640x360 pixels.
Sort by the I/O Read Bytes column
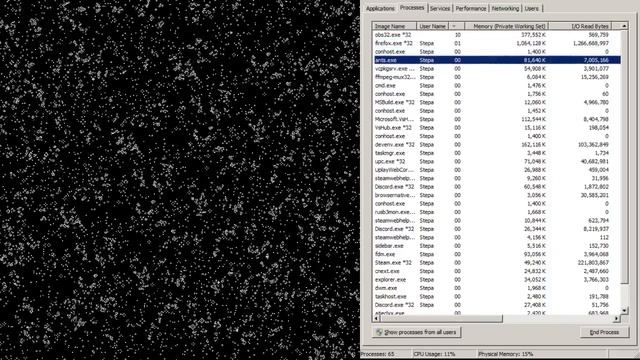coord(580,26)
